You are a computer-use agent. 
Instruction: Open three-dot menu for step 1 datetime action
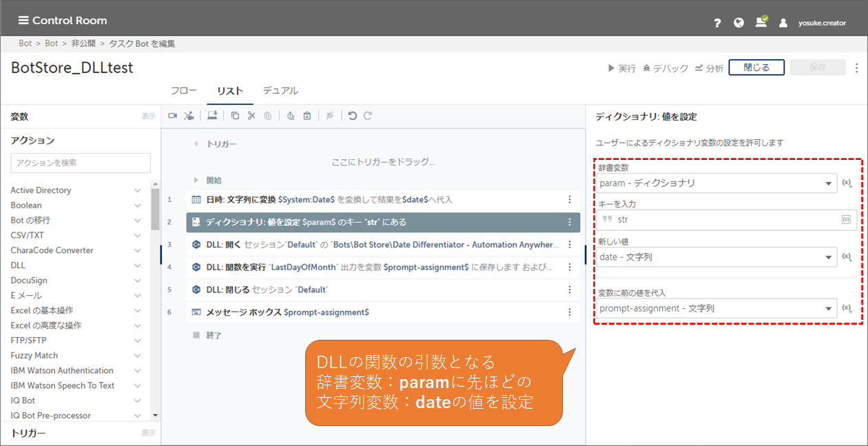pos(570,199)
